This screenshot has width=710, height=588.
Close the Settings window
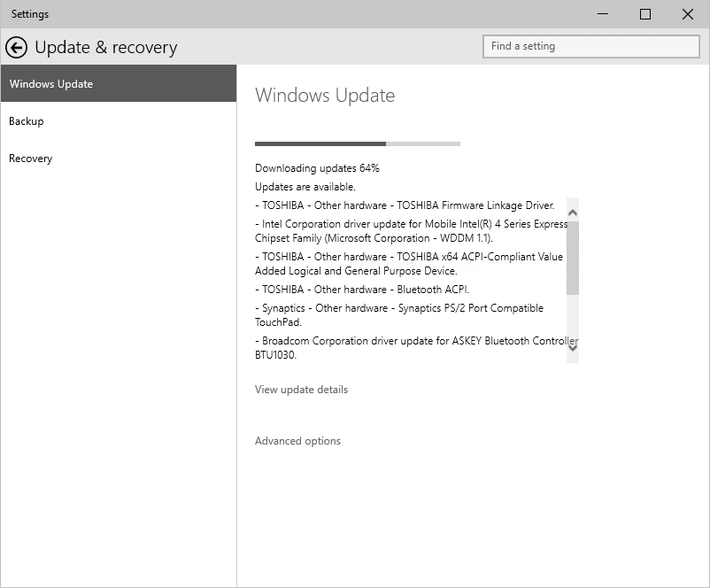(687, 14)
